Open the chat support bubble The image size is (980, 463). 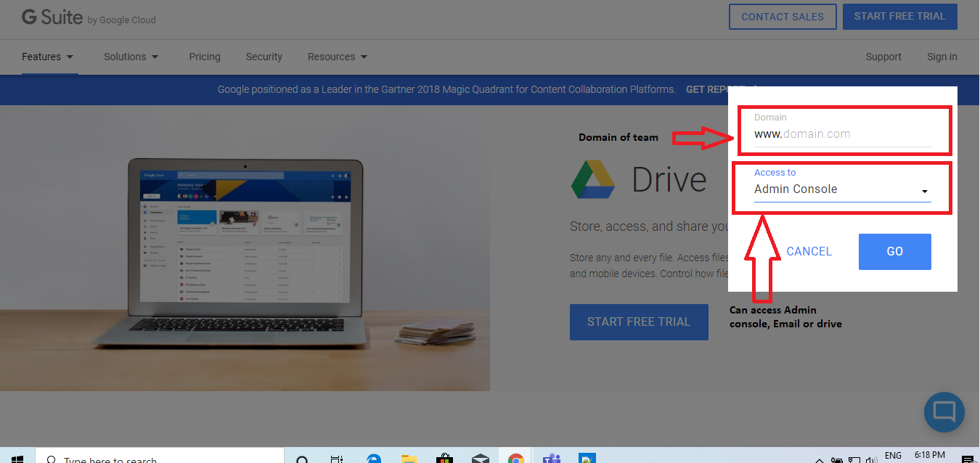(x=944, y=412)
